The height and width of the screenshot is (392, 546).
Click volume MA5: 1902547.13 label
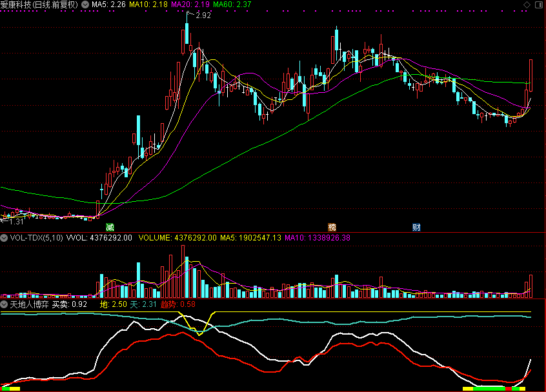(250, 238)
